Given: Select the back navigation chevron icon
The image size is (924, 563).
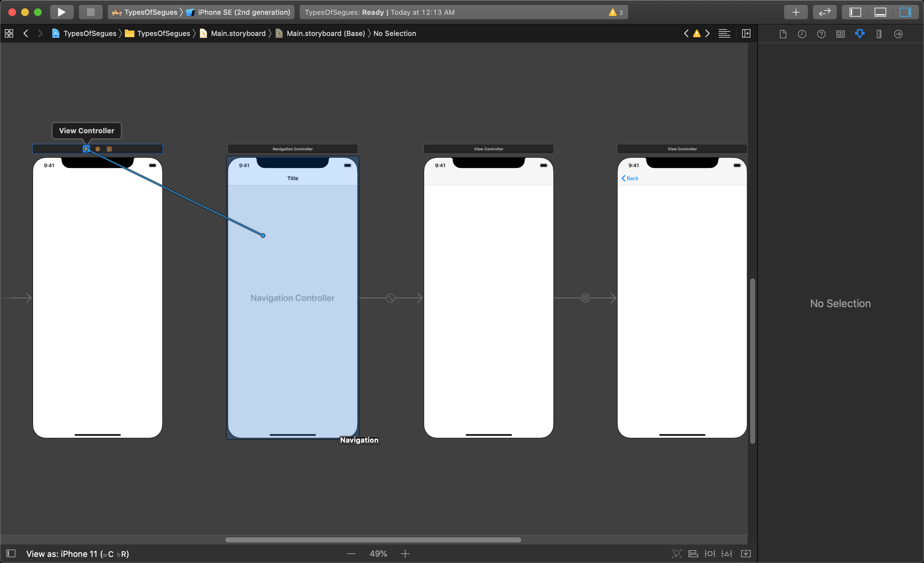Looking at the screenshot, I should (x=624, y=178).
